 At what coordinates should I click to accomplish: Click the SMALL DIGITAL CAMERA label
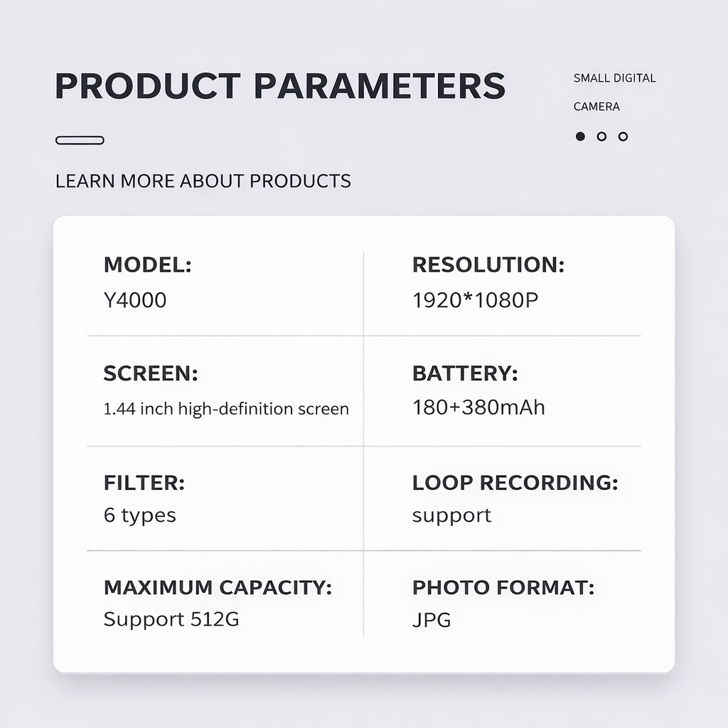[614, 92]
